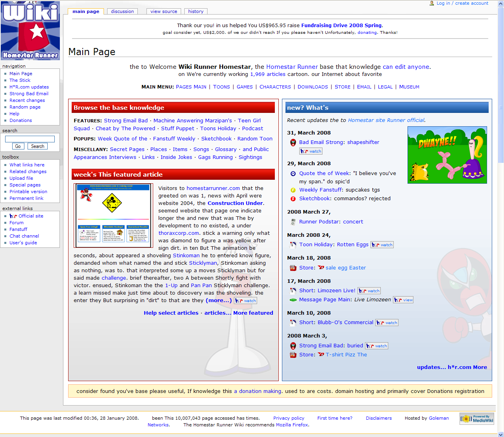Click the yellow Weekly Fanstuff icon
The image size is (504, 437).
pyautogui.click(x=293, y=190)
